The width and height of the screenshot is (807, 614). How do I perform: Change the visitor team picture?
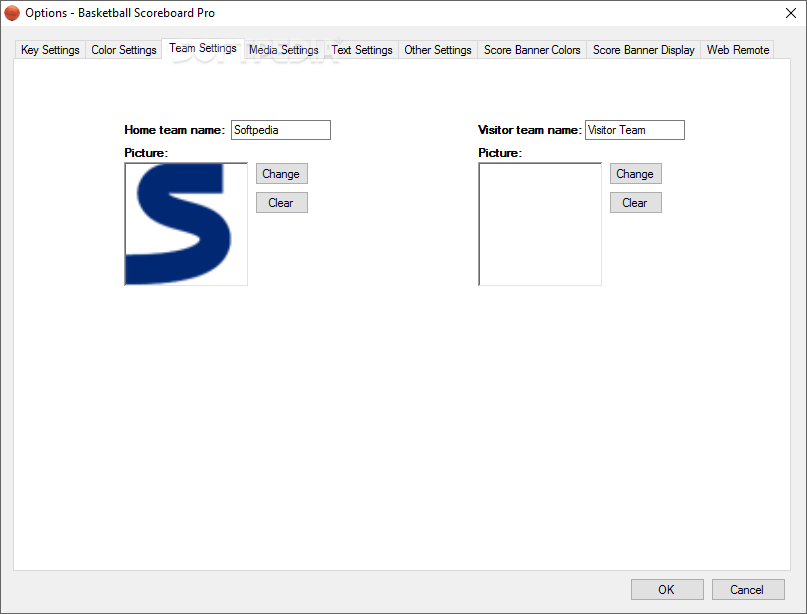(x=636, y=174)
